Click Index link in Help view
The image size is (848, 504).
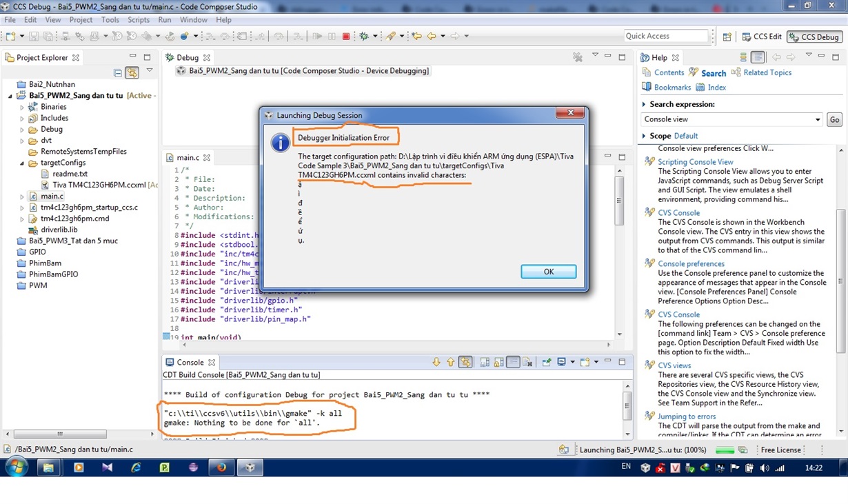(716, 88)
